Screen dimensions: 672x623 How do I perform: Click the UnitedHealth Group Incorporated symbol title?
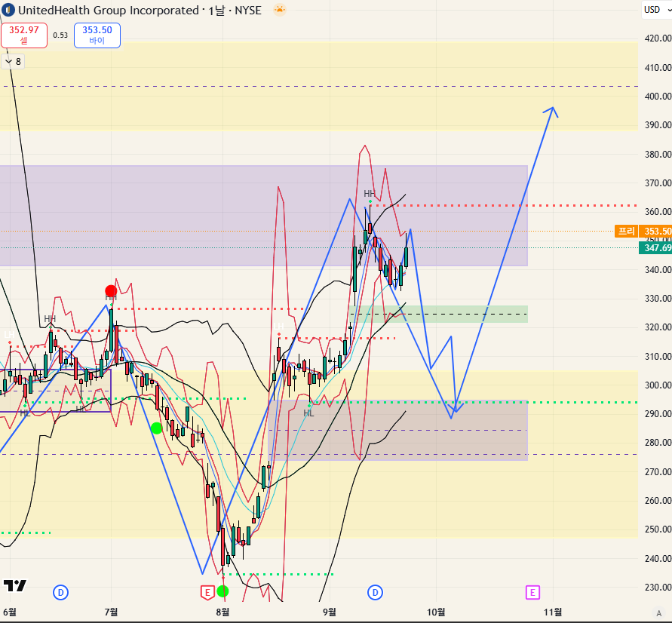click(x=109, y=11)
